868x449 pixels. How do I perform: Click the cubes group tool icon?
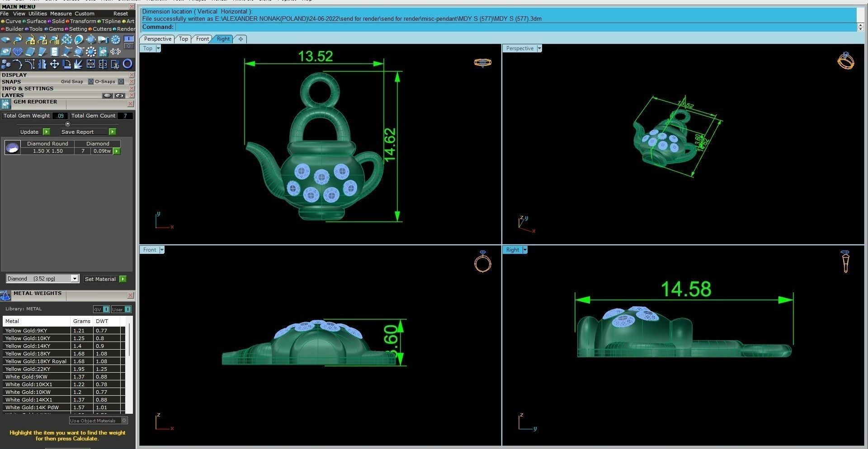5,64
